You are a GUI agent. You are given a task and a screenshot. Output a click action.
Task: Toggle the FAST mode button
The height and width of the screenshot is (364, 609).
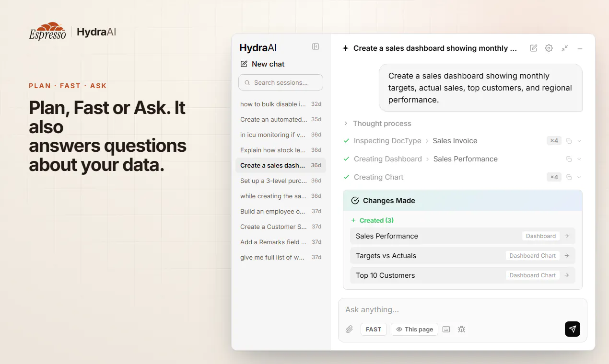pyautogui.click(x=374, y=329)
